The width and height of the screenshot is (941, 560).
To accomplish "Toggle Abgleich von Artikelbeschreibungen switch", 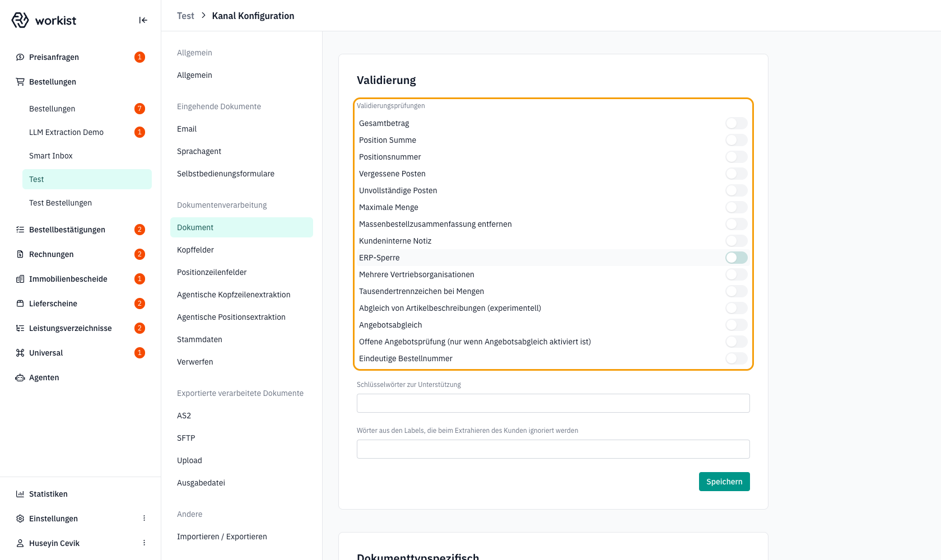I will (737, 308).
